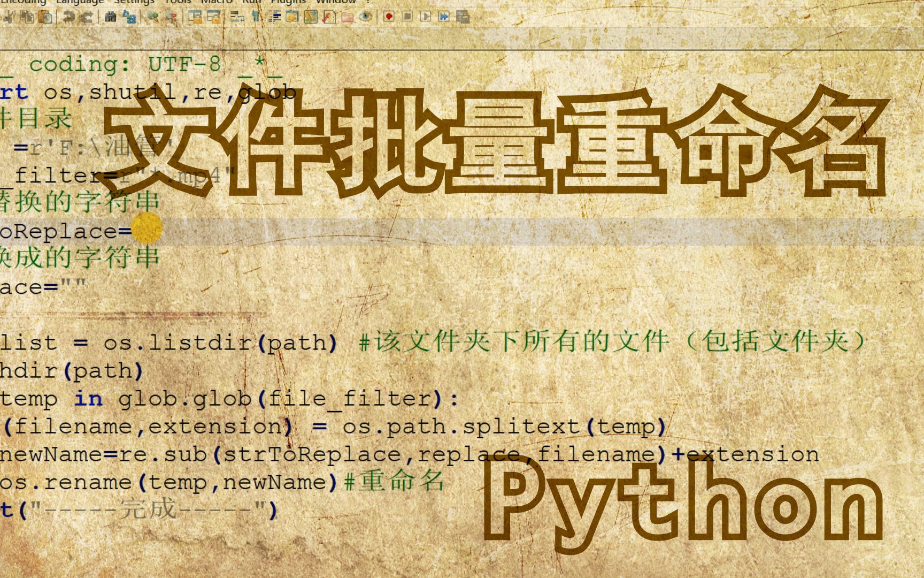This screenshot has height=578, width=924.
Task: Open the Replace dialog icon
Action: (129, 17)
